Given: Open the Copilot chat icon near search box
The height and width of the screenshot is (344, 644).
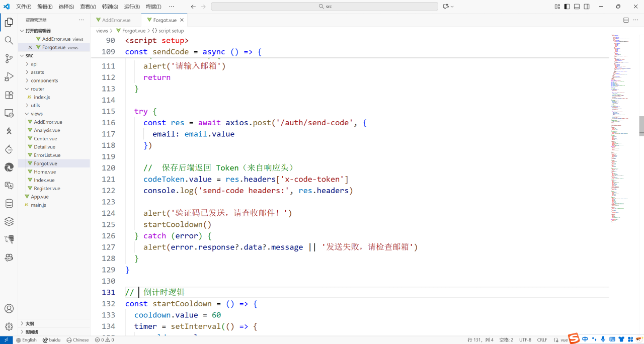Looking at the screenshot, I should (x=446, y=7).
